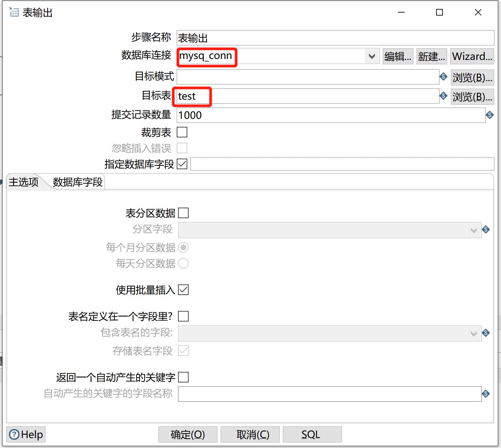This screenshot has height=448, width=501.
Task: Confirm with 确定(O) button
Action: tap(188, 434)
